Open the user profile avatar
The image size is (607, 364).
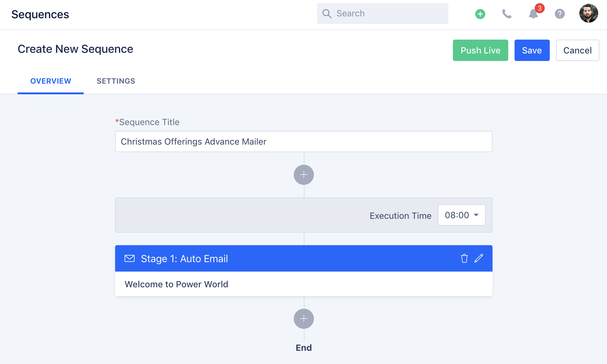[588, 13]
